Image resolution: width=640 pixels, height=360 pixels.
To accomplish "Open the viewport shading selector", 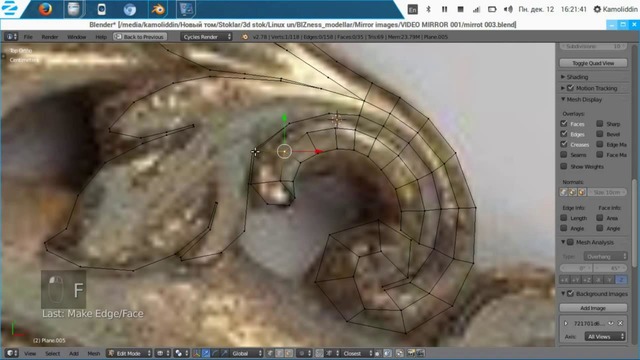I will click(163, 353).
